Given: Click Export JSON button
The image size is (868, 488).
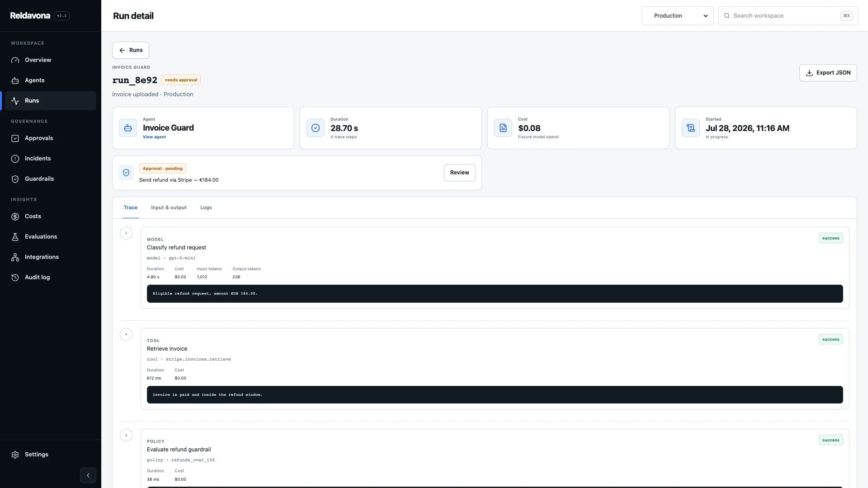Looking at the screenshot, I should [828, 73].
